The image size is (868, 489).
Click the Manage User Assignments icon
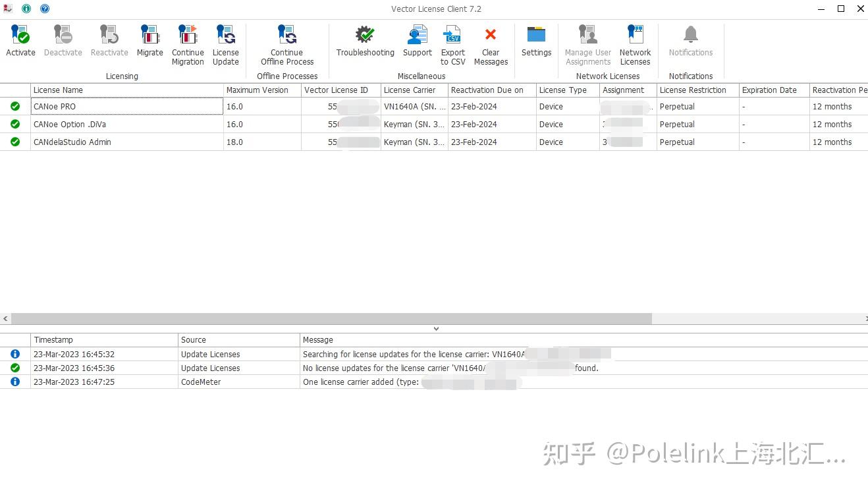pos(587,40)
